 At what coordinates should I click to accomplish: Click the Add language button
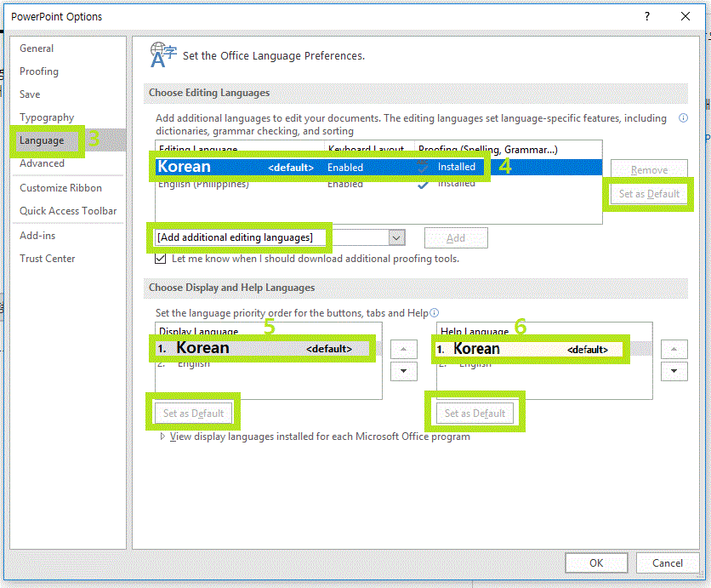tap(456, 238)
